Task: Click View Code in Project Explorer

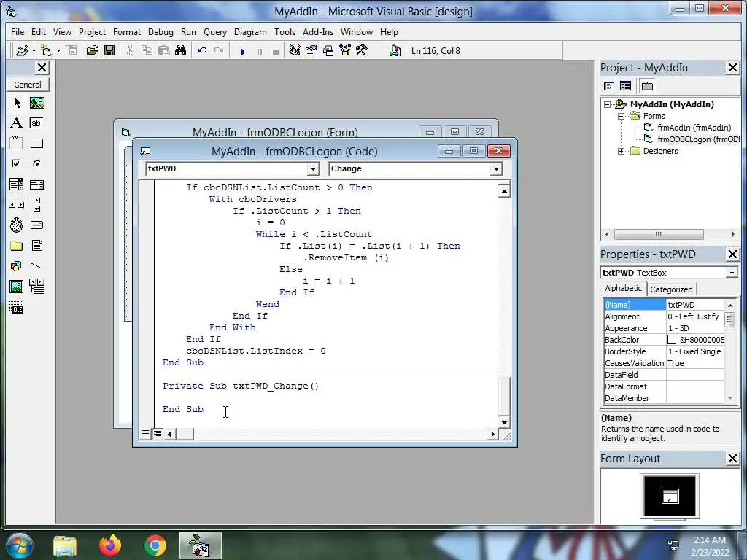Action: coord(609,86)
